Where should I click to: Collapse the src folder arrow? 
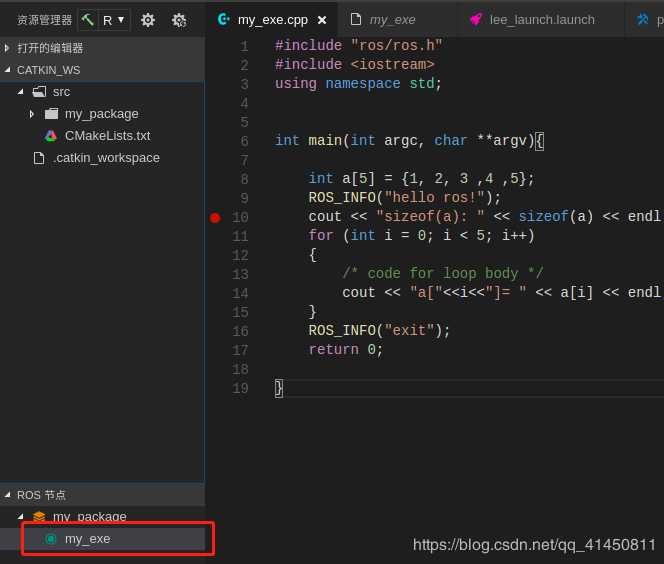pyautogui.click(x=20, y=91)
